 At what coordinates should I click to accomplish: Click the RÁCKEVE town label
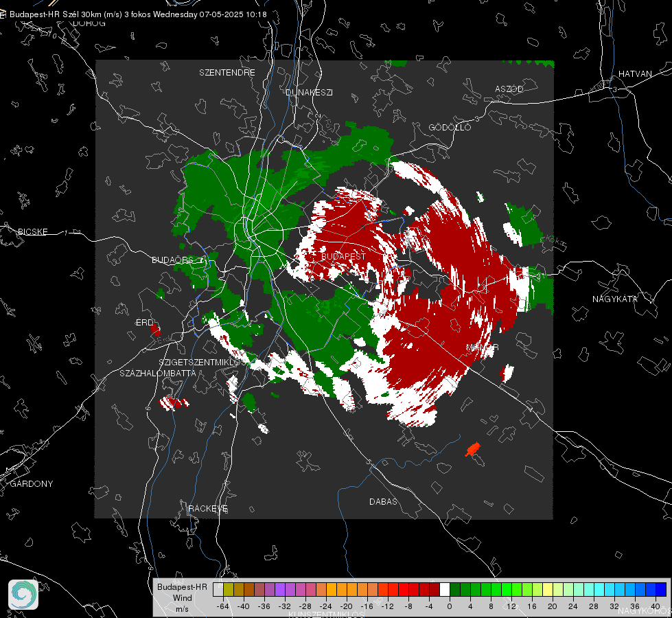coord(208,508)
